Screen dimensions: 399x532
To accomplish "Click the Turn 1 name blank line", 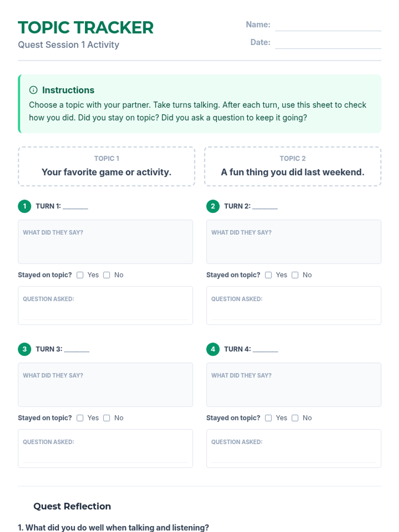I will tap(75, 207).
